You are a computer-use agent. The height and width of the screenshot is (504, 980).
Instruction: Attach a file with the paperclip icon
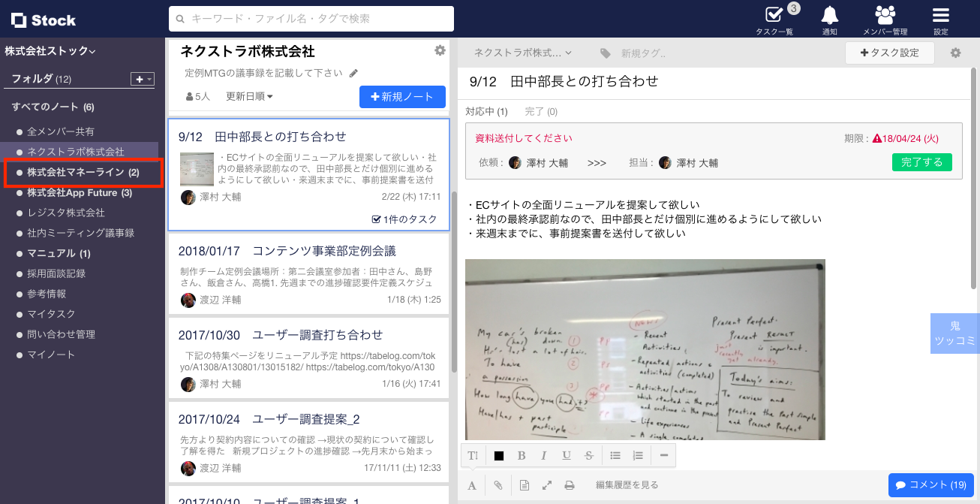[498, 484]
